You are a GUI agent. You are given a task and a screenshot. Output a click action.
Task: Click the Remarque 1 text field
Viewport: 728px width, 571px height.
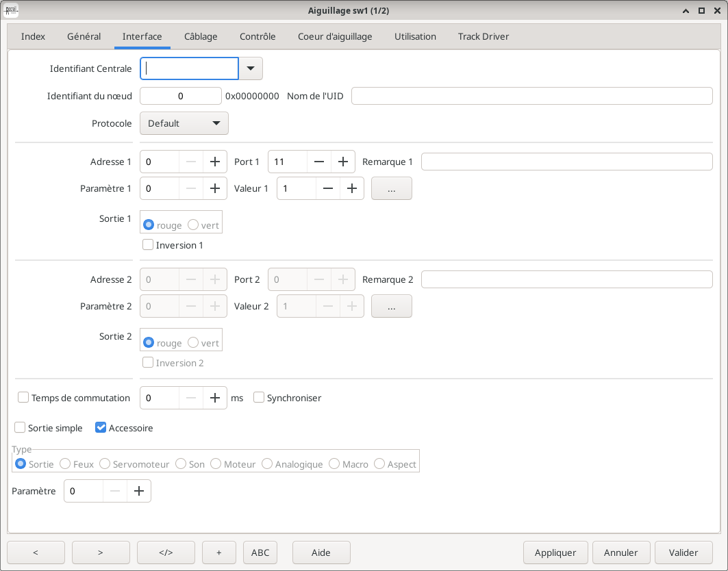click(x=566, y=162)
